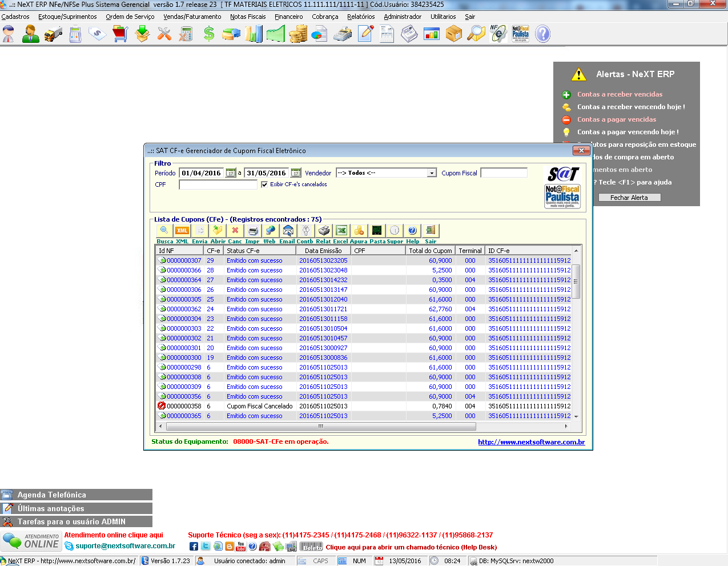Open the XML export tool
728x566 pixels.
coord(182,230)
